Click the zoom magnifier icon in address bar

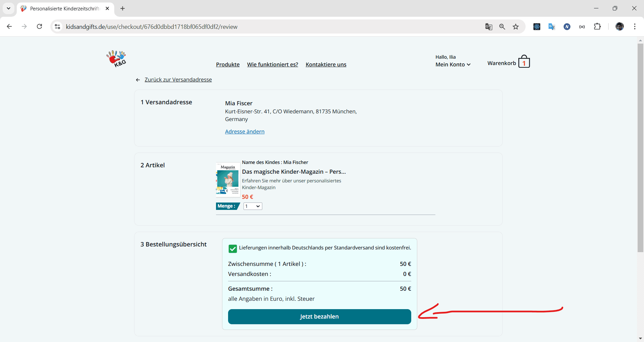coord(502,27)
